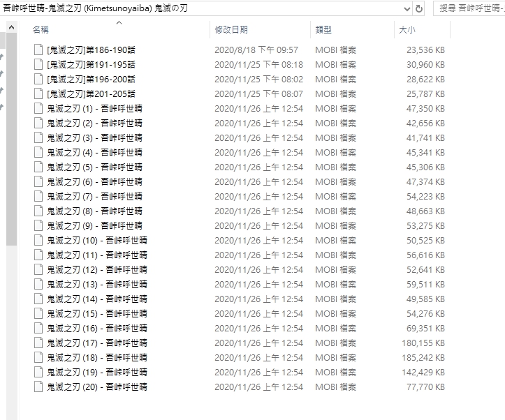The width and height of the screenshot is (505, 420).
Task: Click file icon of [鬼滅之刃]第191-195話
Action: pyautogui.click(x=38, y=65)
